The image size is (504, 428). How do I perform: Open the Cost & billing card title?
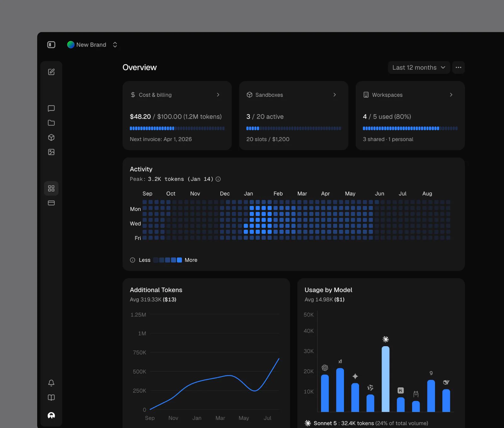[155, 95]
